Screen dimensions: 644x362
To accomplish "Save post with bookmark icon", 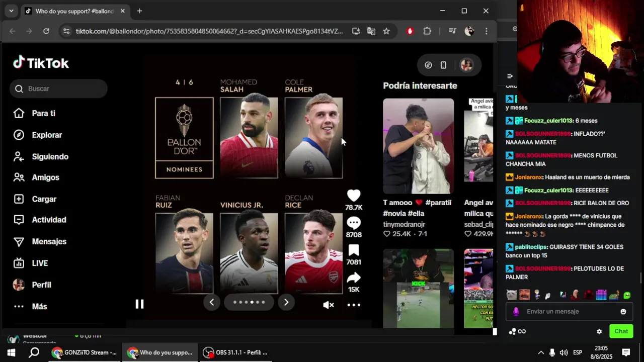I will (354, 250).
